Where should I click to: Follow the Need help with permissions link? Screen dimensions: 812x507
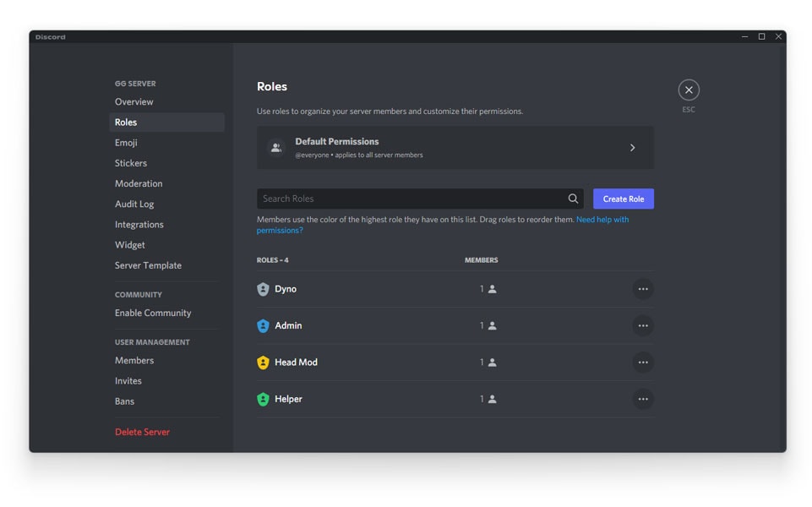pyautogui.click(x=602, y=220)
